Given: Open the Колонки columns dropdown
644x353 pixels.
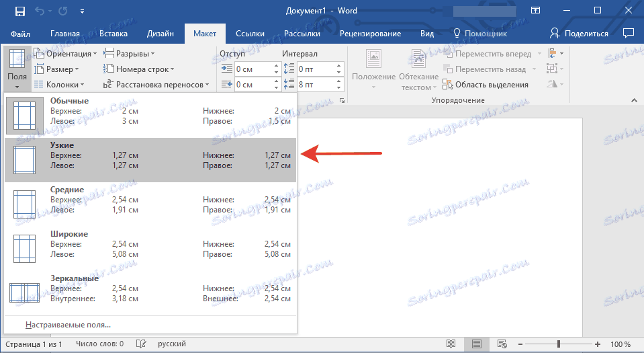Looking at the screenshot, I should coord(59,84).
